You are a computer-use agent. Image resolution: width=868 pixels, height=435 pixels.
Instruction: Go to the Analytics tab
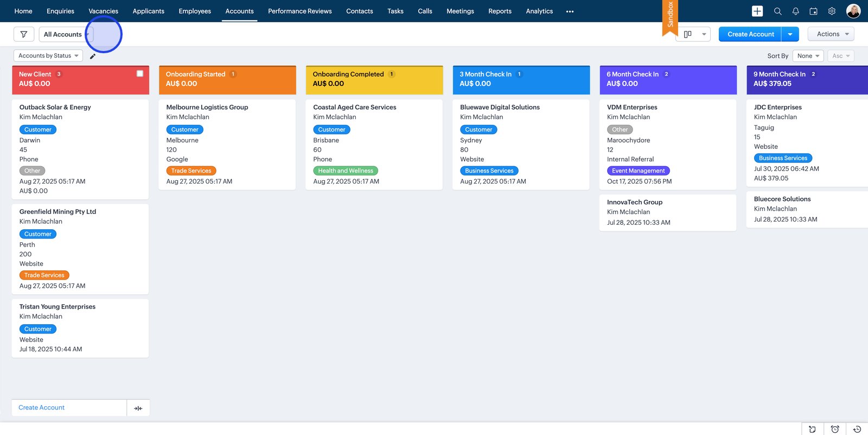coord(539,11)
